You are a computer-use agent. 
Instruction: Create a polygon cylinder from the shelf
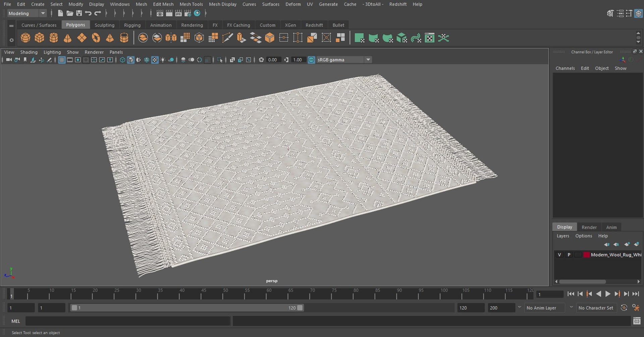54,38
